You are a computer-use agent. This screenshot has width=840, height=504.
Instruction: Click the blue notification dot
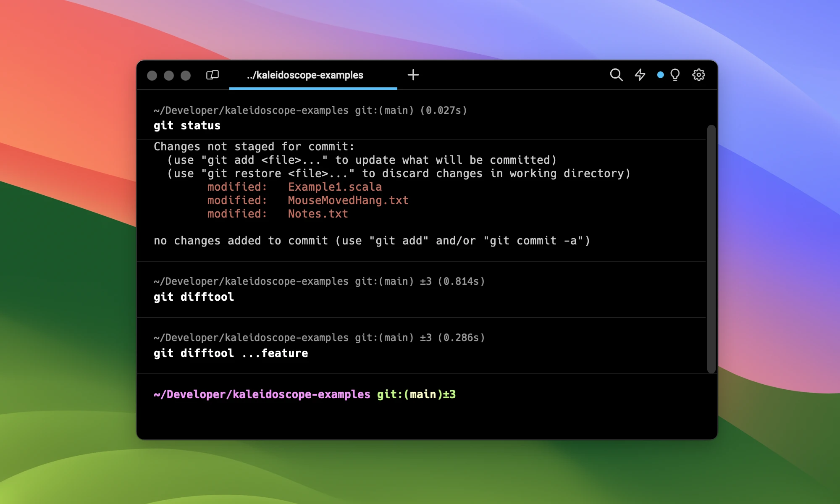[661, 75]
